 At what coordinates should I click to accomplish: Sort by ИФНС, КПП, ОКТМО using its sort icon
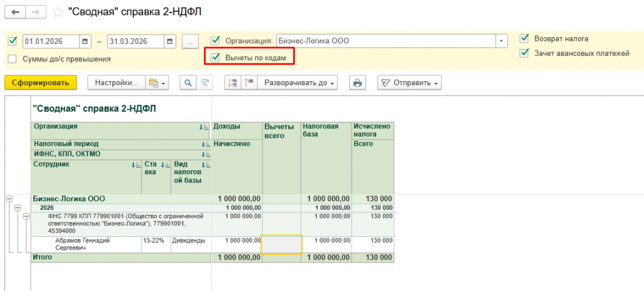(206, 155)
